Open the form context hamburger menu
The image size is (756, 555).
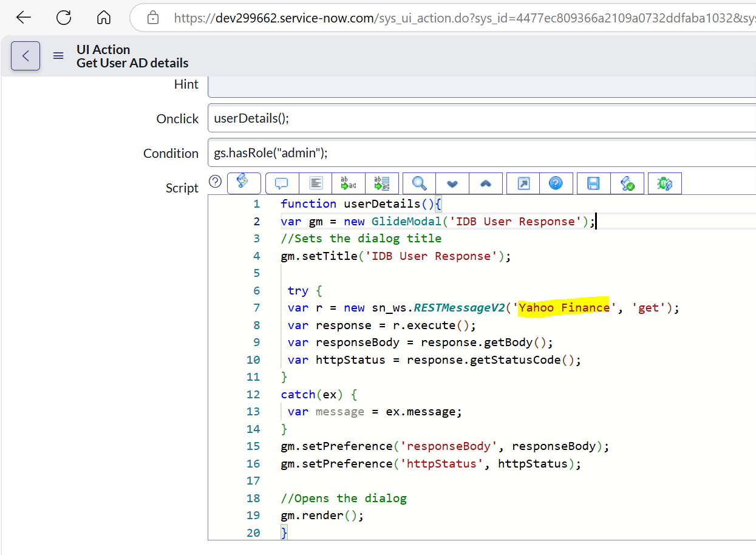tap(58, 56)
